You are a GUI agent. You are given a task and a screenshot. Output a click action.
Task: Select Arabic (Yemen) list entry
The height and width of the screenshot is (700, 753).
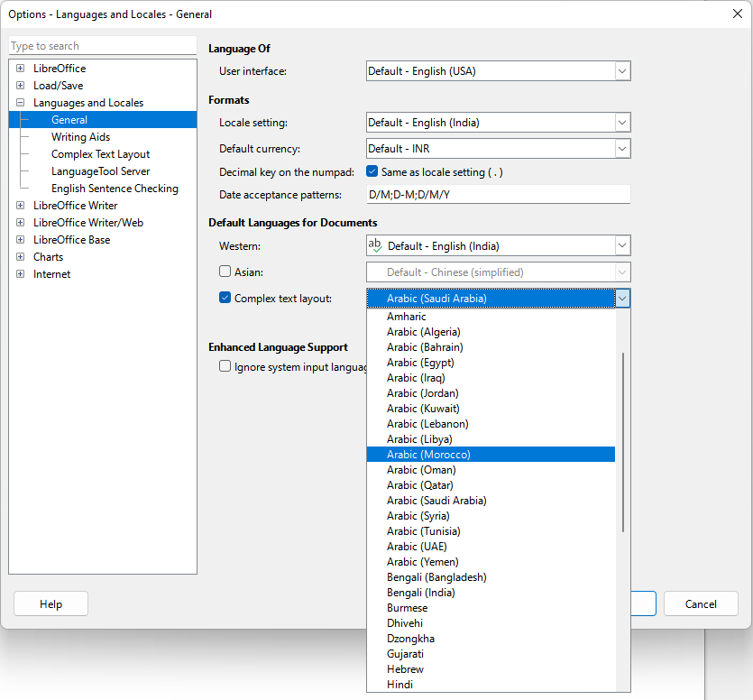pos(491,562)
